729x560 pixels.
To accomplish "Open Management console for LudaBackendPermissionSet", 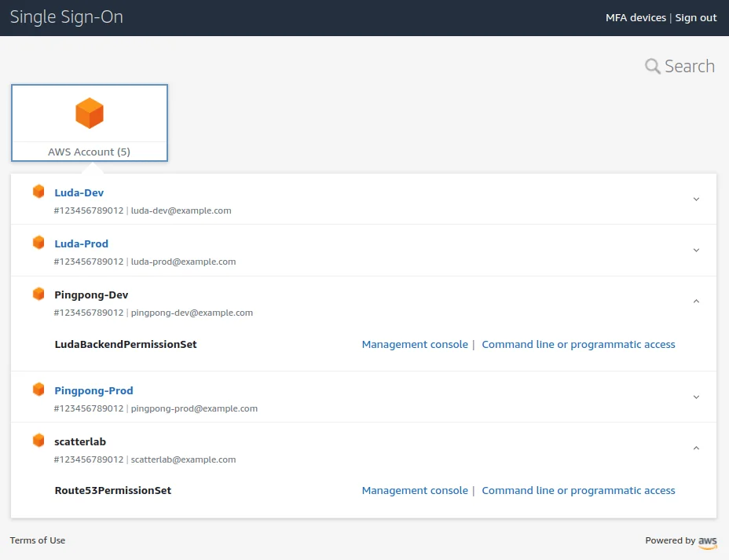I will tap(415, 345).
